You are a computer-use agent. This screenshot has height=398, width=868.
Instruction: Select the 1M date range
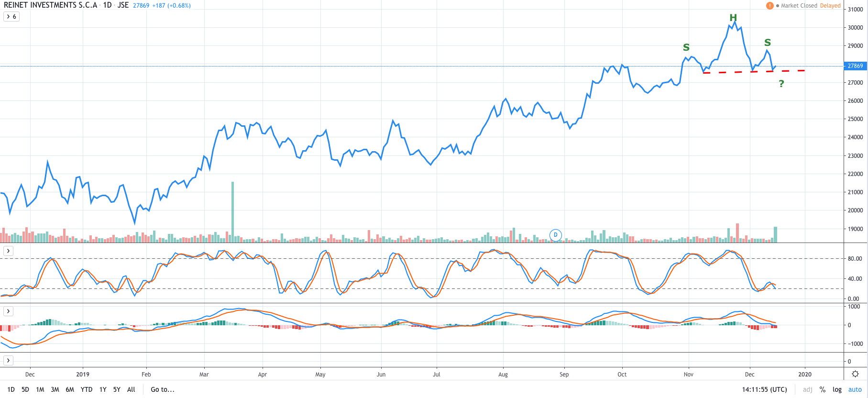[x=40, y=389]
